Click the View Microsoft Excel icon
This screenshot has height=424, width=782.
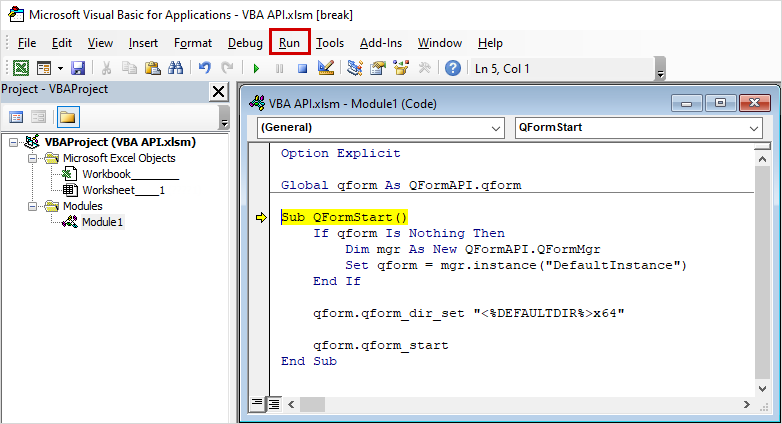click(20, 69)
